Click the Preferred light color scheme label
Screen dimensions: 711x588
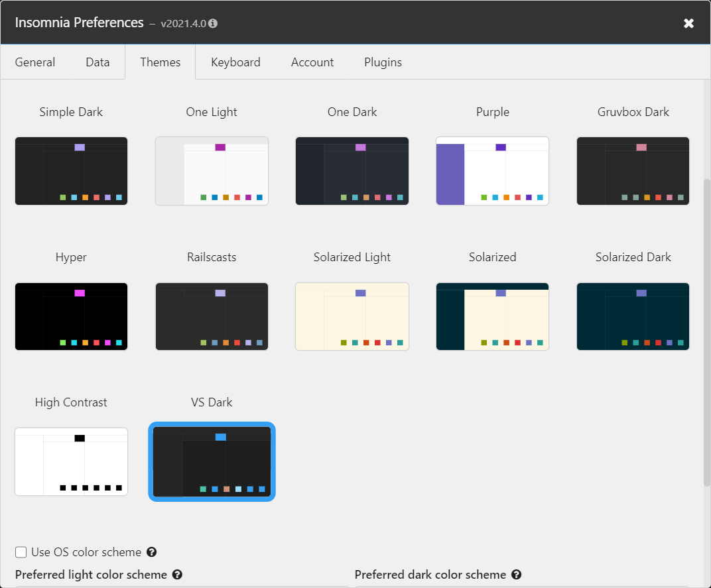[x=91, y=574]
